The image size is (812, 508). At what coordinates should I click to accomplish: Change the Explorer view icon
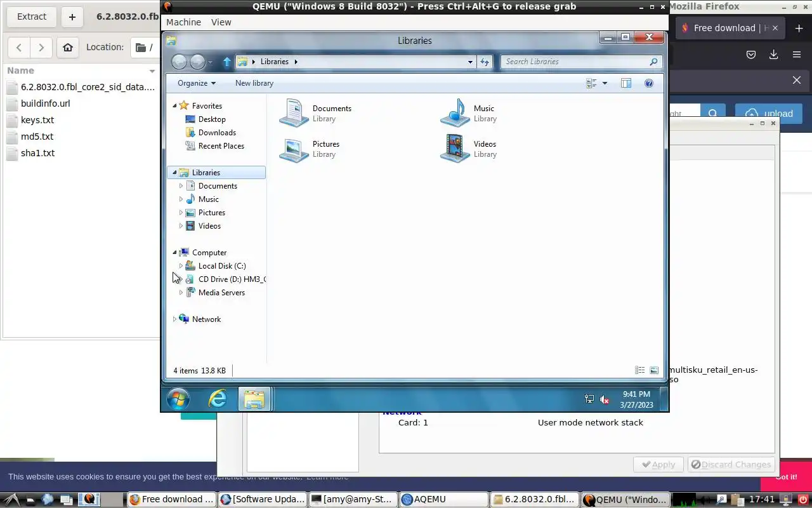[591, 83]
